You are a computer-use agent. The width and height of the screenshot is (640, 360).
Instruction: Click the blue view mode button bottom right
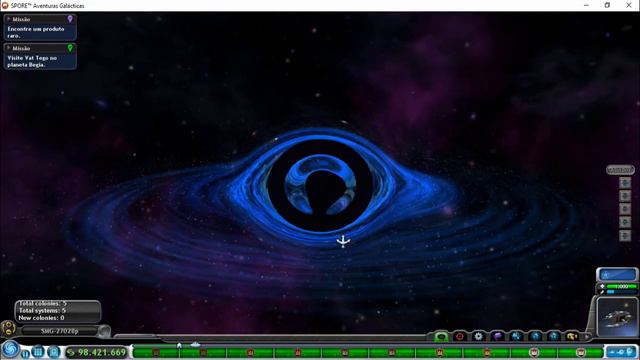[x=621, y=351]
